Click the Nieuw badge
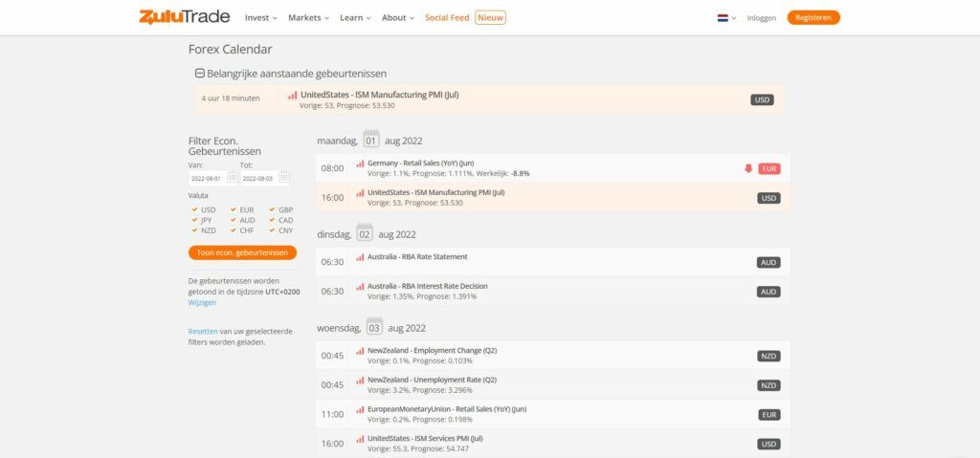 click(491, 17)
